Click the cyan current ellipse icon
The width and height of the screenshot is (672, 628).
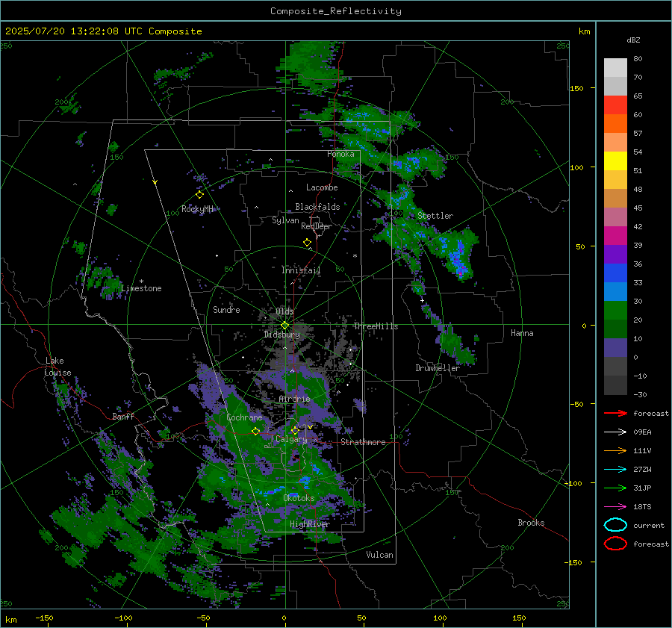[615, 525]
